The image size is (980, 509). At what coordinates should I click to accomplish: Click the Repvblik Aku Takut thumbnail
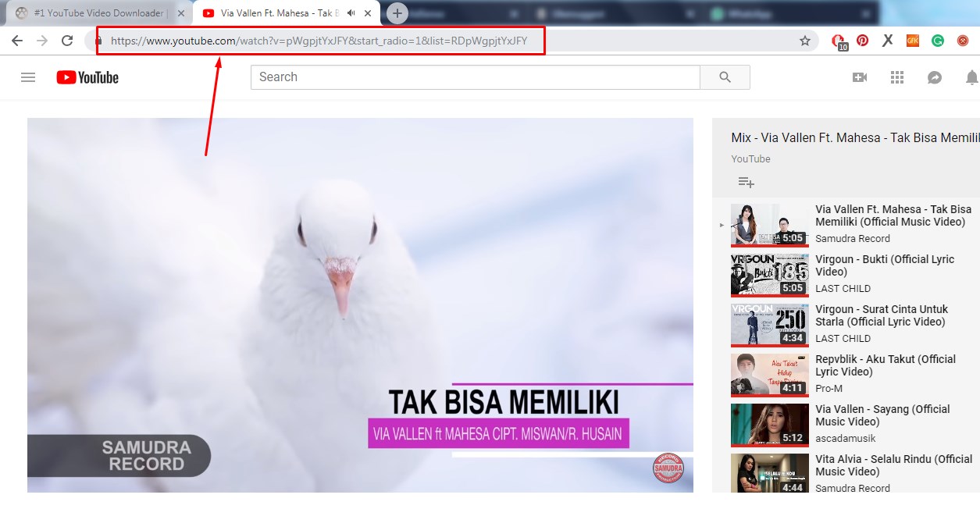[x=770, y=375]
